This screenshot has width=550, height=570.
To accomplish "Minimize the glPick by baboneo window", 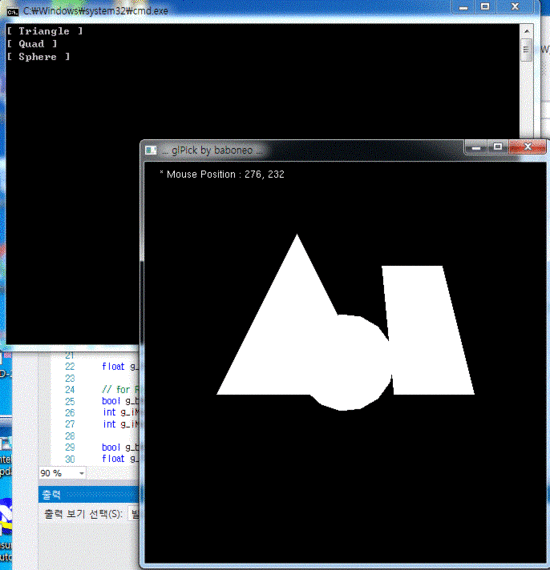I will [476, 147].
